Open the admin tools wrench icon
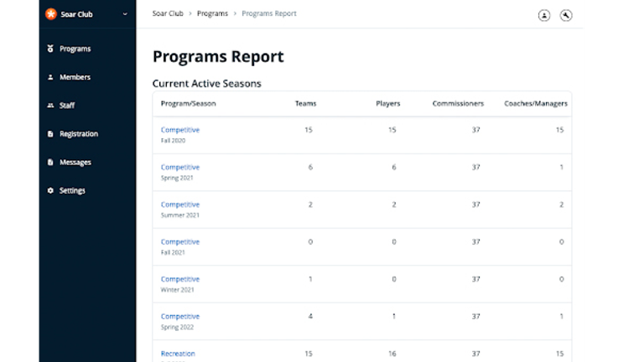Viewport: 644px width, 362px height. pyautogui.click(x=565, y=15)
